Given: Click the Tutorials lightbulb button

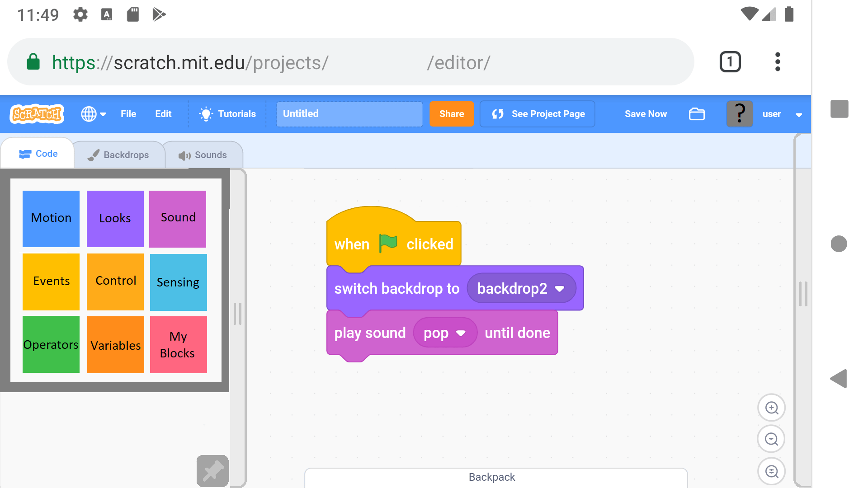Looking at the screenshot, I should click(x=228, y=114).
